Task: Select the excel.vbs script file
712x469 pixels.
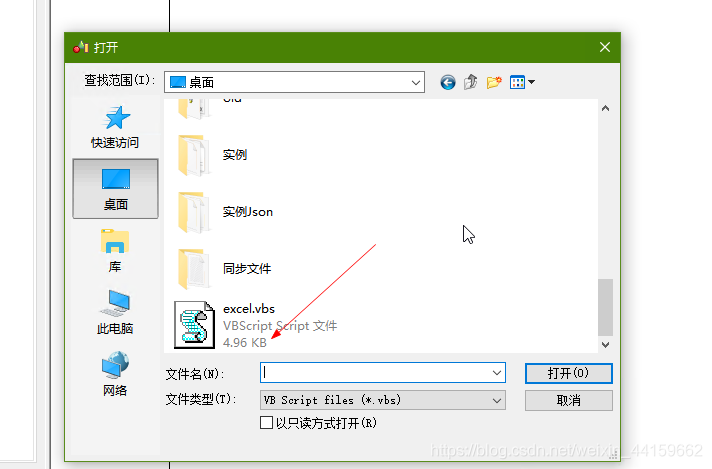Action: click(x=256, y=325)
